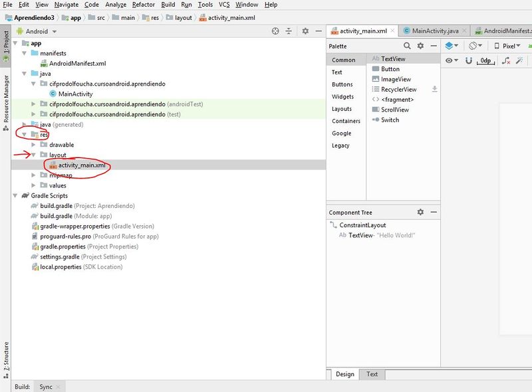532x392 pixels.
Task: Open the Refactor menu
Action: tap(144, 5)
